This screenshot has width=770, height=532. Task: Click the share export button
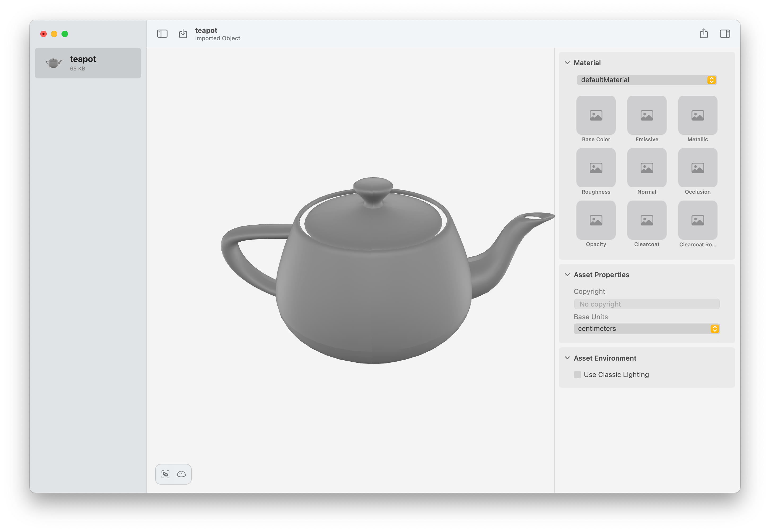703,33
